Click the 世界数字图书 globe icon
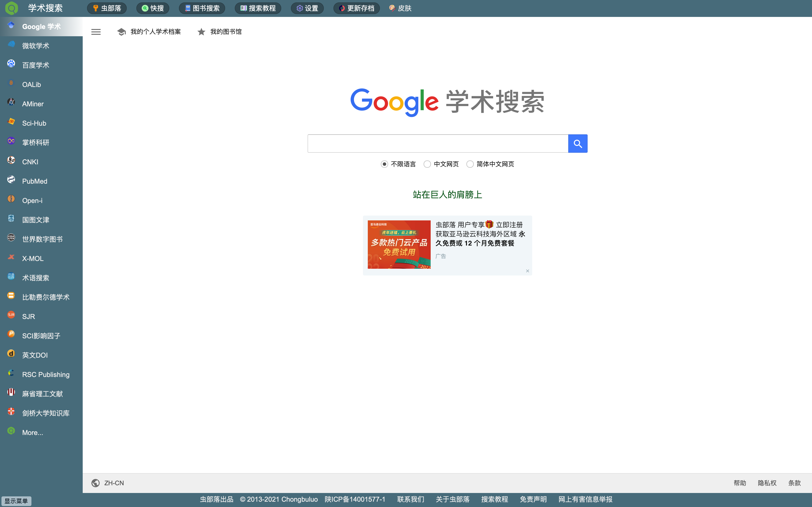Screen dimensions: 812x507 (x=11, y=238)
